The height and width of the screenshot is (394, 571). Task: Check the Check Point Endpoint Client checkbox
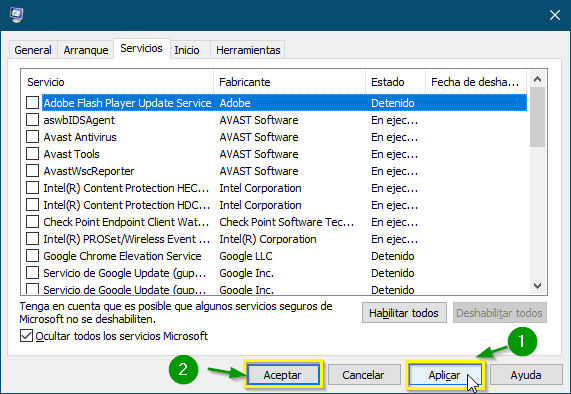[x=32, y=221]
